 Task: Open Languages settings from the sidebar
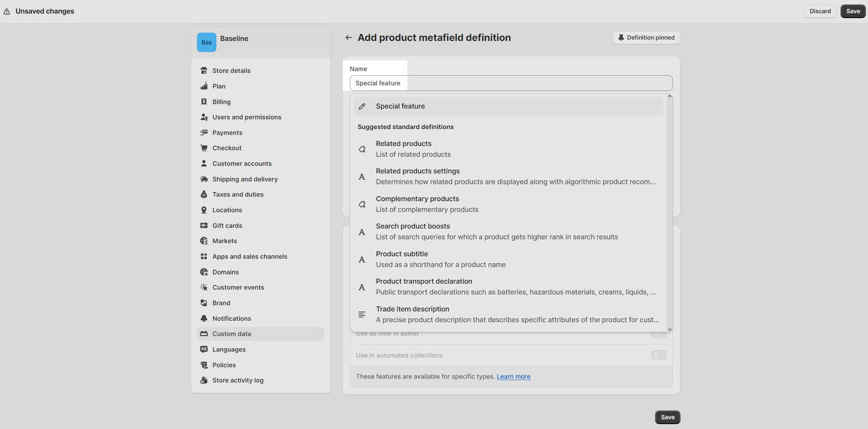tap(229, 349)
